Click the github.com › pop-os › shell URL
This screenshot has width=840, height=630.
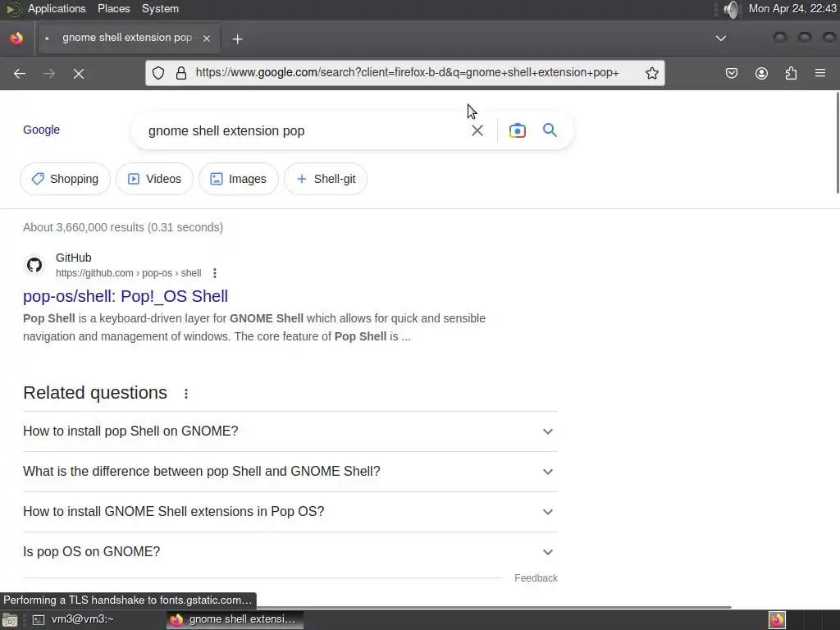(129, 273)
